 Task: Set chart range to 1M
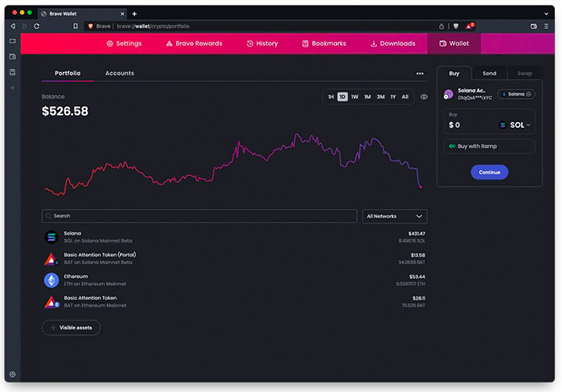click(367, 96)
